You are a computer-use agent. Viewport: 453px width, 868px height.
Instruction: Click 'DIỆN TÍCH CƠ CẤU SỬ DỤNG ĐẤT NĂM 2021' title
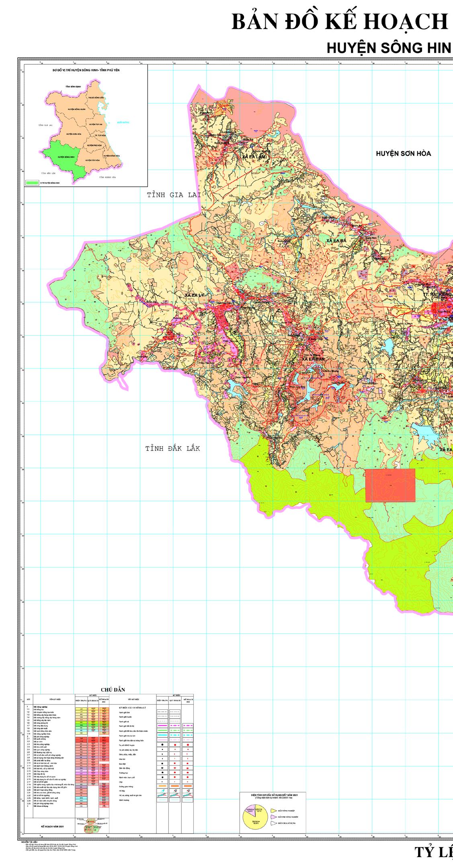click(x=275, y=795)
